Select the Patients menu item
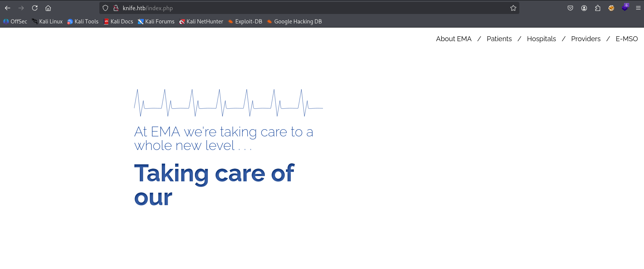Image resolution: width=644 pixels, height=269 pixels. tap(499, 39)
